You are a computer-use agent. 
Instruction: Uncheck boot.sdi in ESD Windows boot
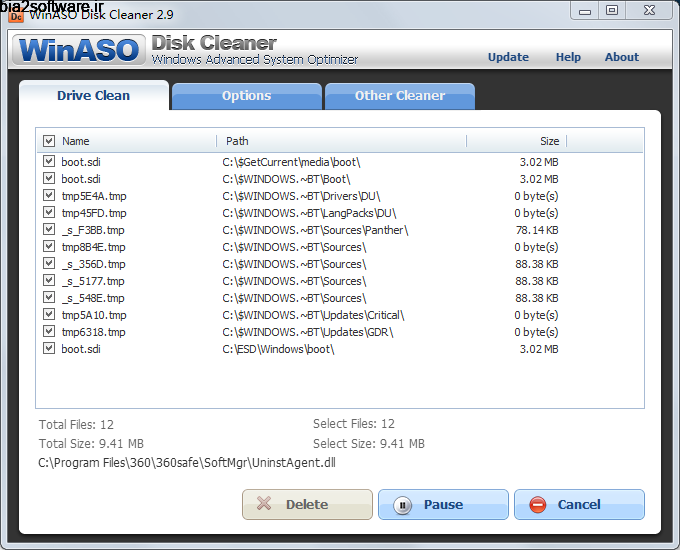click(x=49, y=348)
